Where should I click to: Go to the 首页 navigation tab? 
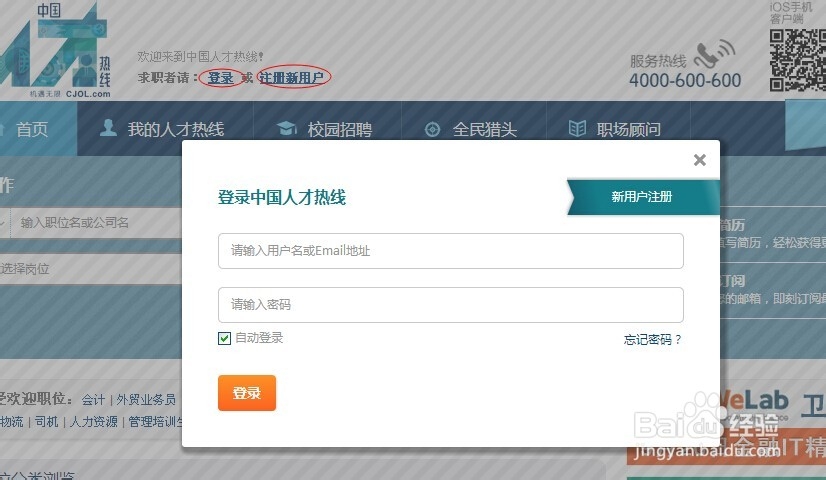[x=33, y=129]
